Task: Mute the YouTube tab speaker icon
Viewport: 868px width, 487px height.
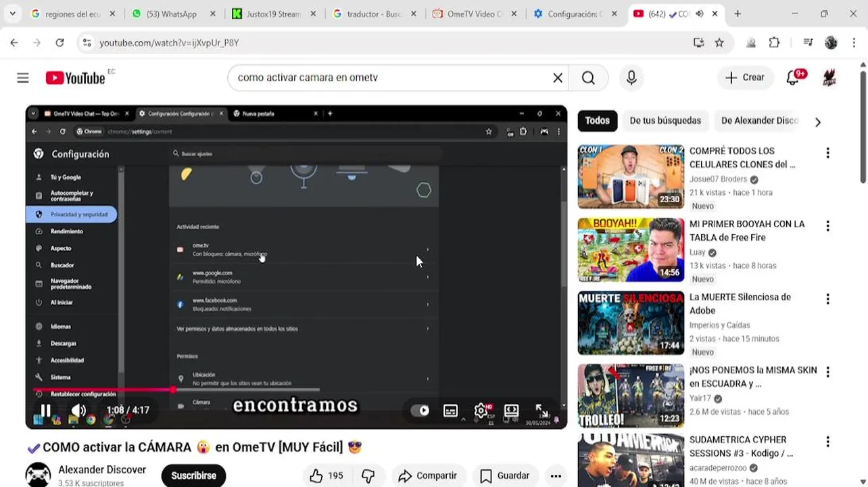Action: [x=699, y=14]
